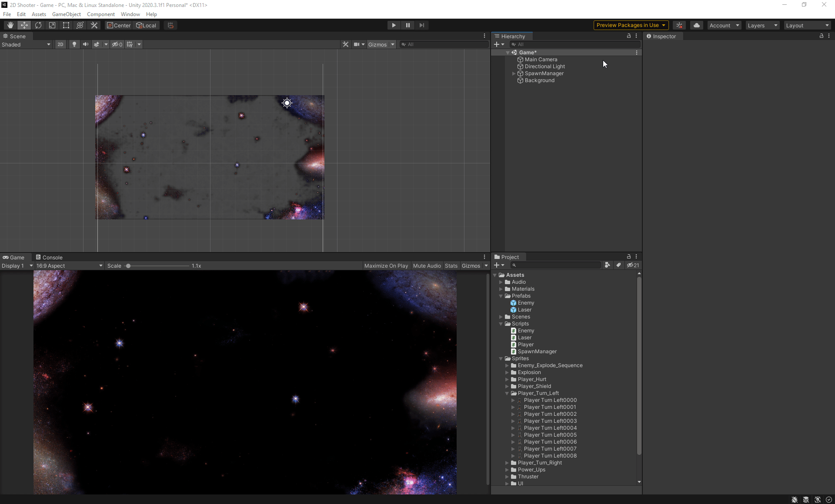
Task: Adjust the Game view Scale slider
Action: 128,265
